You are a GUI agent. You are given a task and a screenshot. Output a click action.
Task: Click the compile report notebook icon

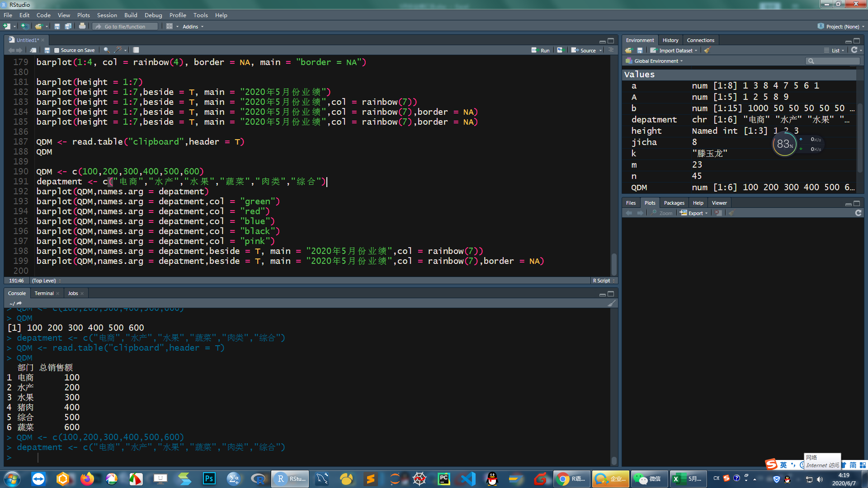click(136, 50)
